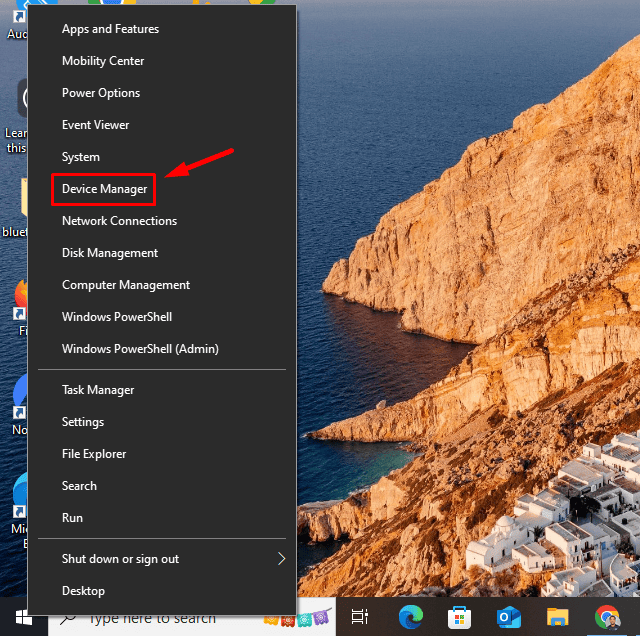Open Device Manager
Image resolution: width=640 pixels, height=636 pixels.
[x=162, y=189]
